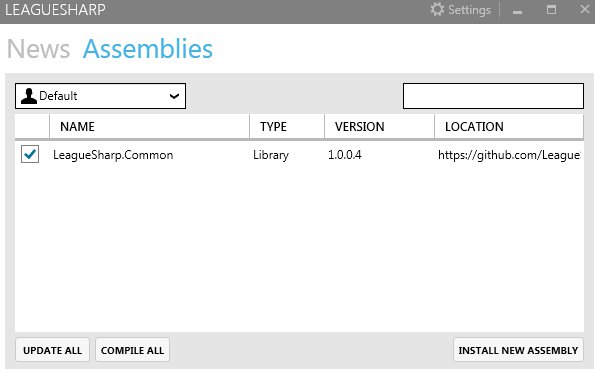
Task: Minimize the LeagueSharp window
Action: click(x=517, y=11)
